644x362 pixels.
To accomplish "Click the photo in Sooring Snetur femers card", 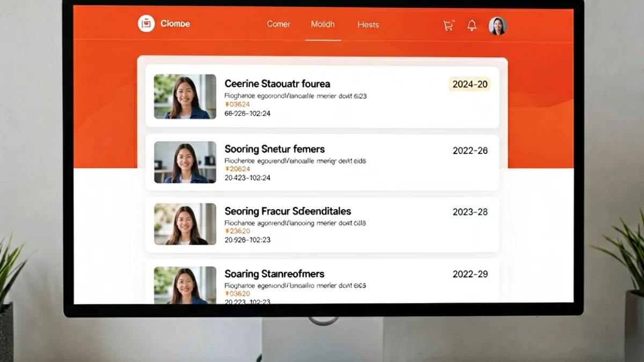I will (185, 162).
